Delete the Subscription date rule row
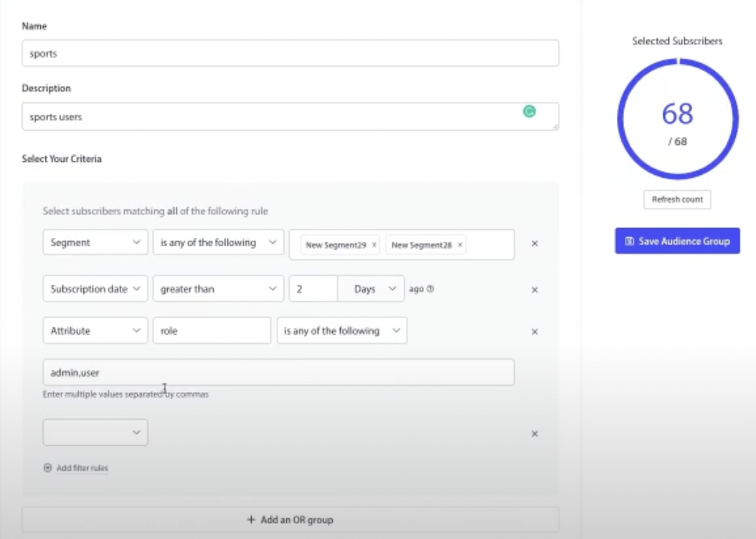 coord(534,290)
